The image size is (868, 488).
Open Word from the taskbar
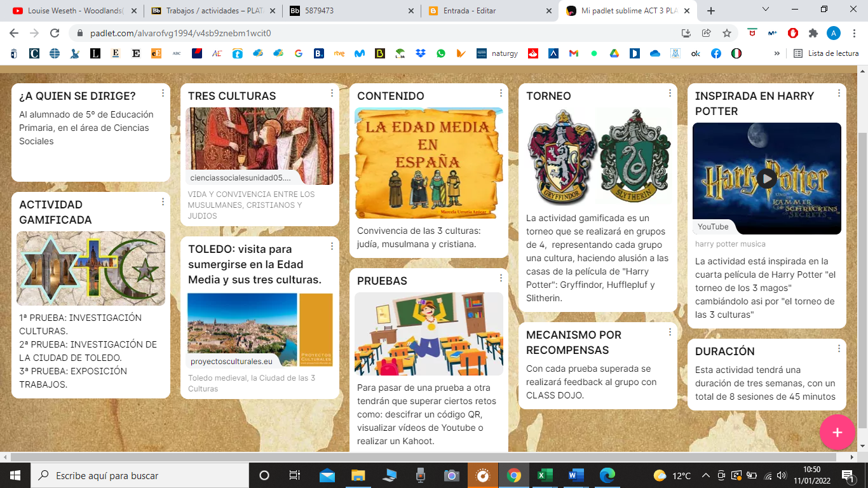point(576,475)
